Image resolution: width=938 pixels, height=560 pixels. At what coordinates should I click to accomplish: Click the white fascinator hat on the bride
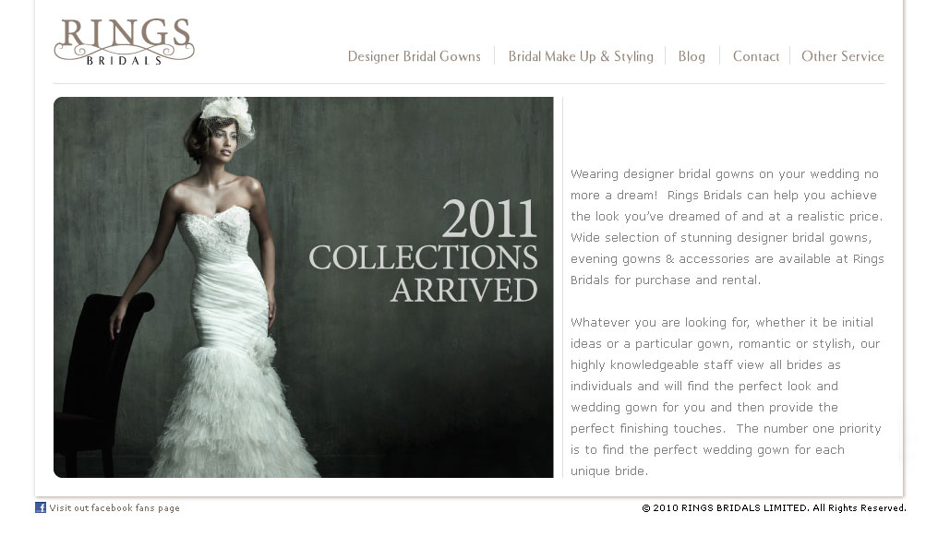pyautogui.click(x=228, y=116)
